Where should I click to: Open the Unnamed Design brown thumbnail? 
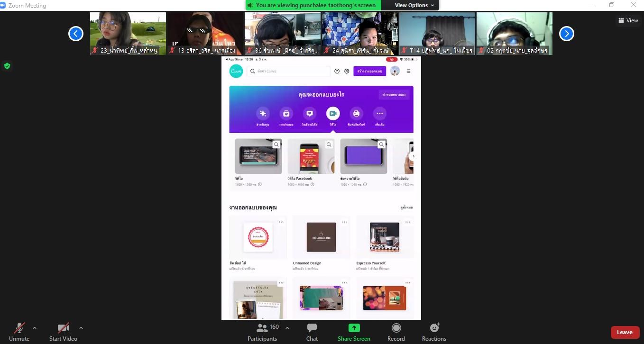click(x=322, y=237)
